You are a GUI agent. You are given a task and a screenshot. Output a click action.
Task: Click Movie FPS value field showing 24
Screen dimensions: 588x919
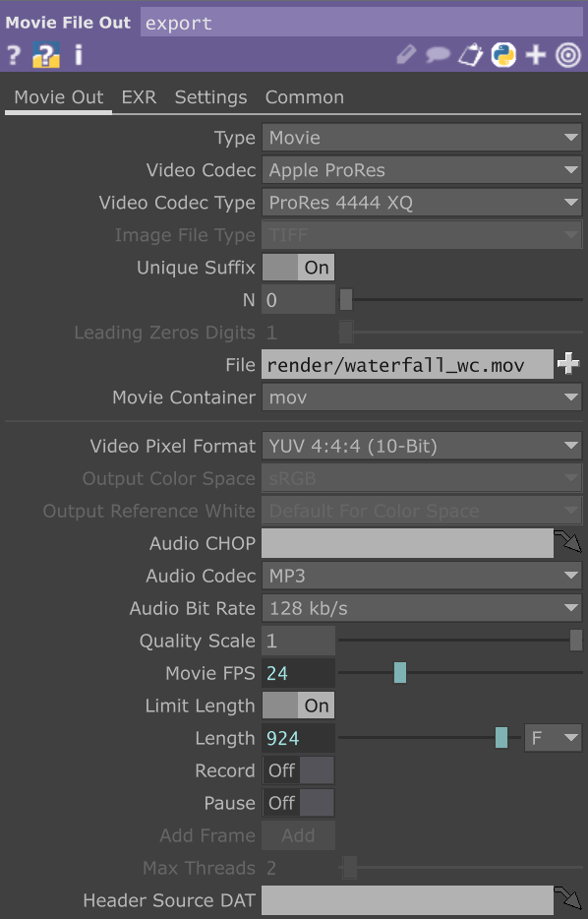(x=298, y=673)
